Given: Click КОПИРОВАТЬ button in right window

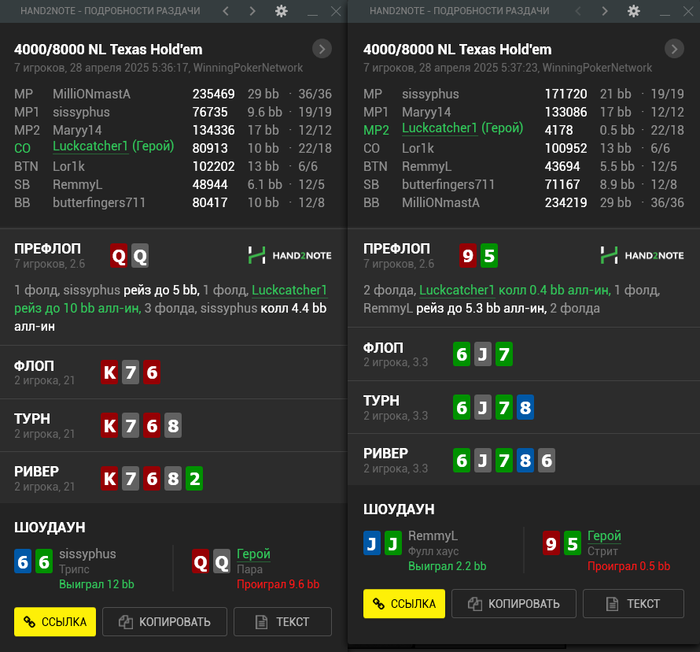Looking at the screenshot, I should [514, 604].
